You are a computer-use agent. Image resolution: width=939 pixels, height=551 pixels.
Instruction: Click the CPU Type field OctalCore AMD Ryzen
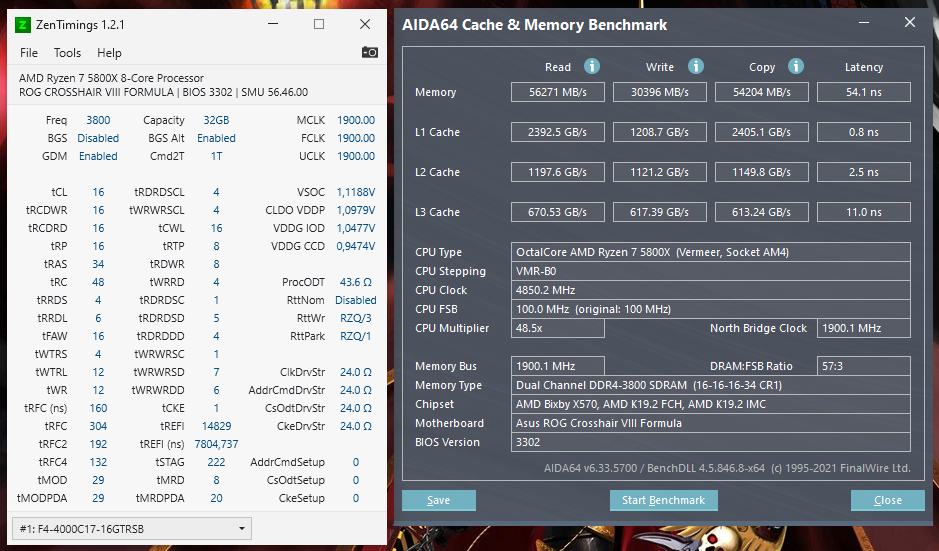pyautogui.click(x=711, y=252)
